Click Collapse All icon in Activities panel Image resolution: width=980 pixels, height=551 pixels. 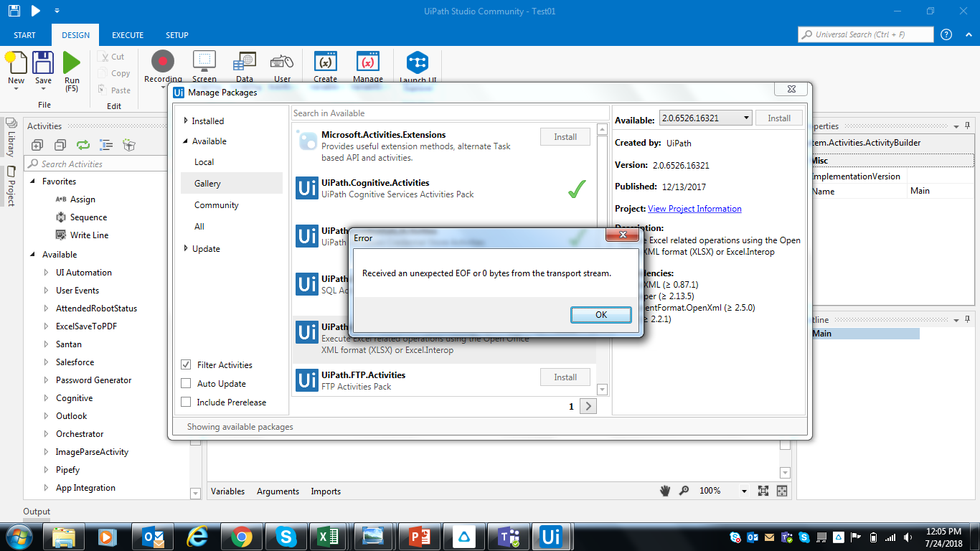60,145
